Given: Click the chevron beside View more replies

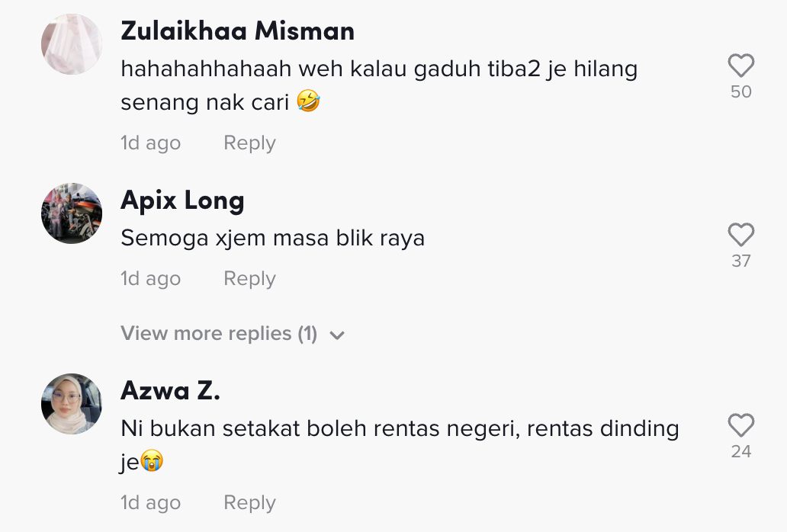Looking at the screenshot, I should (x=337, y=335).
